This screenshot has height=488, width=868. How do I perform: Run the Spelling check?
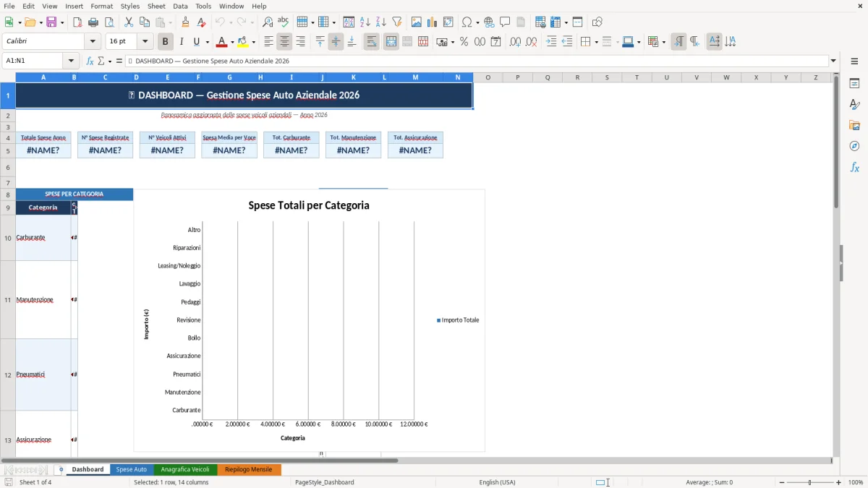[284, 22]
